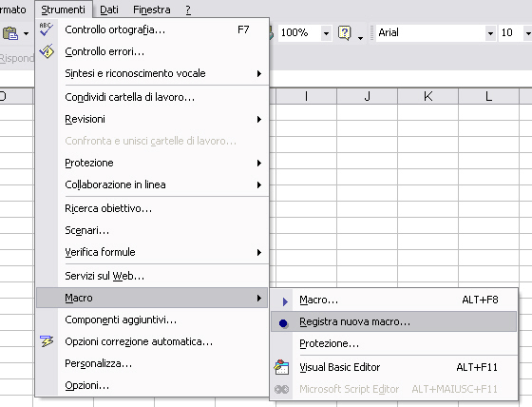Select Protezione... in the Macro submenu
Image resolution: width=532 pixels, height=407 pixels.
coord(394,343)
